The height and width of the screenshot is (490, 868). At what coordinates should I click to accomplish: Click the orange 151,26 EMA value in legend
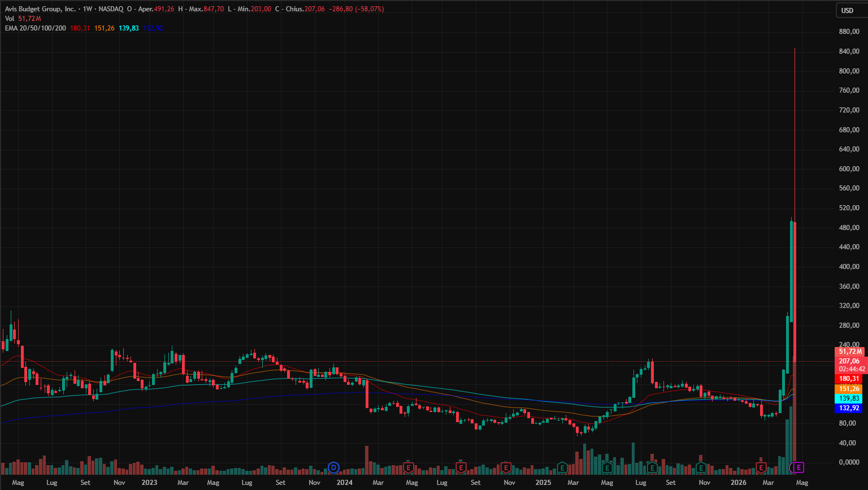click(105, 28)
